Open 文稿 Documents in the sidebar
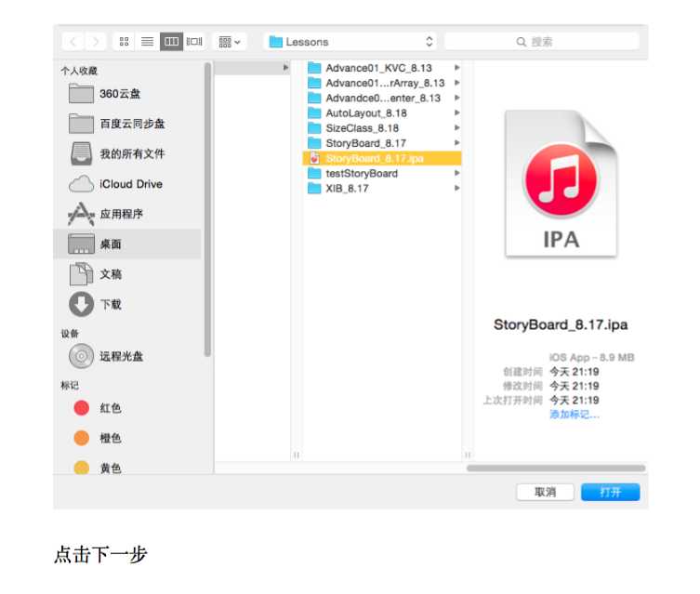The width and height of the screenshot is (700, 594). tap(129, 274)
